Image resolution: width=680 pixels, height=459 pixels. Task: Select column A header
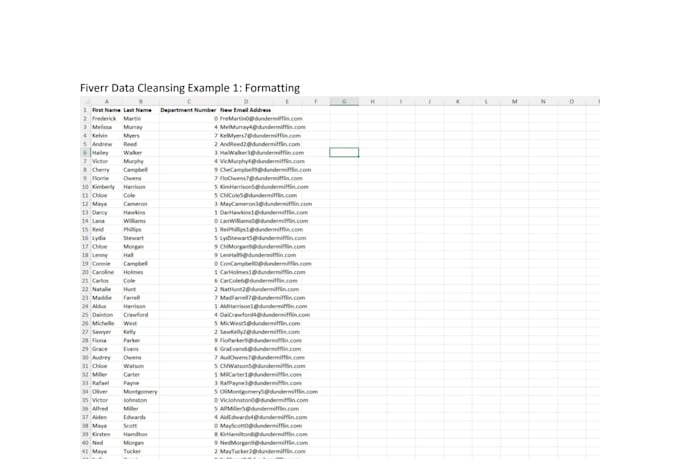point(106,102)
